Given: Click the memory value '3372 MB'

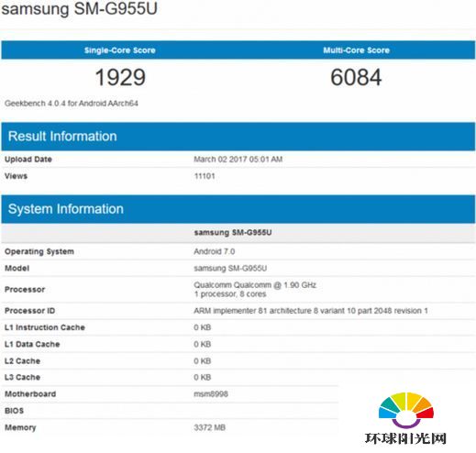Looking at the screenshot, I should pyautogui.click(x=210, y=427).
